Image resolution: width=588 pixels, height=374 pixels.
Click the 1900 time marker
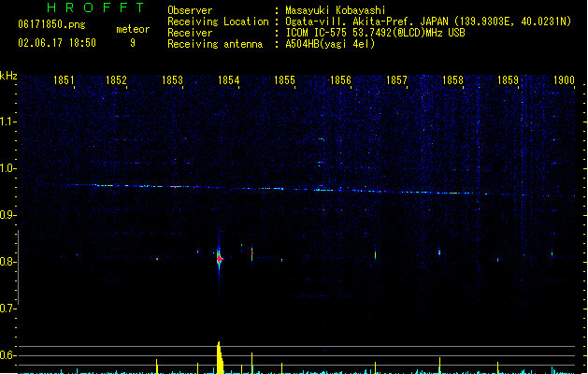pyautogui.click(x=565, y=80)
